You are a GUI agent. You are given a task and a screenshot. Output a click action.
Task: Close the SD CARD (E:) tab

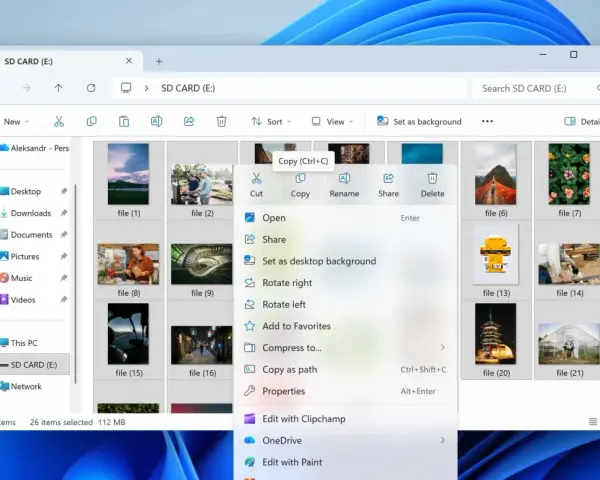pos(129,61)
